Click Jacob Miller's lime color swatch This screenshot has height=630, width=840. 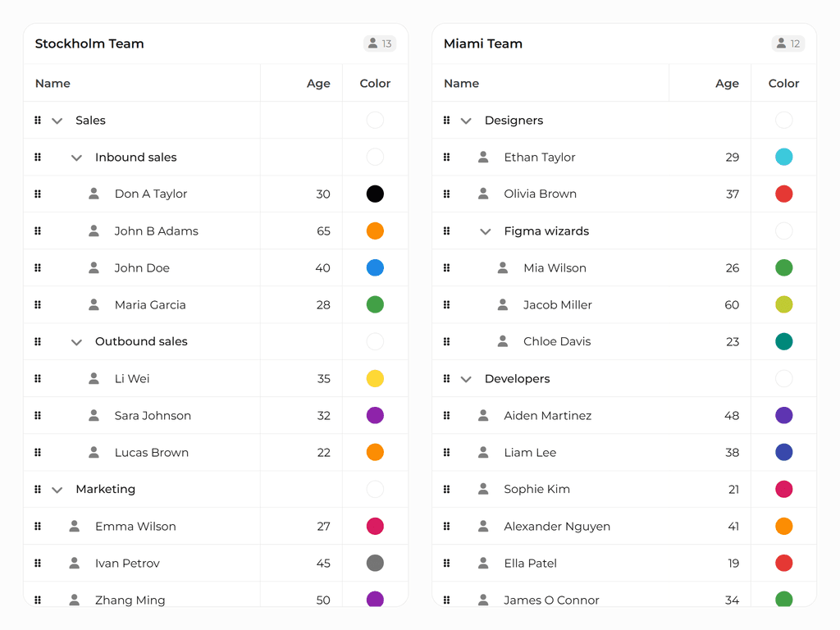click(784, 304)
